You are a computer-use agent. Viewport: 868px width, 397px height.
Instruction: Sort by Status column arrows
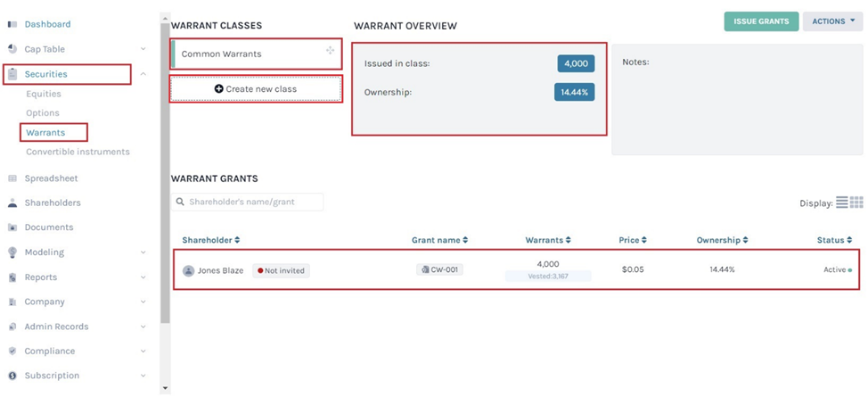849,240
